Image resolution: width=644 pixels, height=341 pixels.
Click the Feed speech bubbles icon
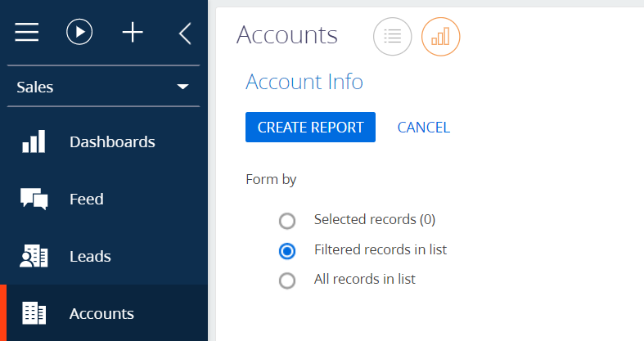click(x=34, y=199)
